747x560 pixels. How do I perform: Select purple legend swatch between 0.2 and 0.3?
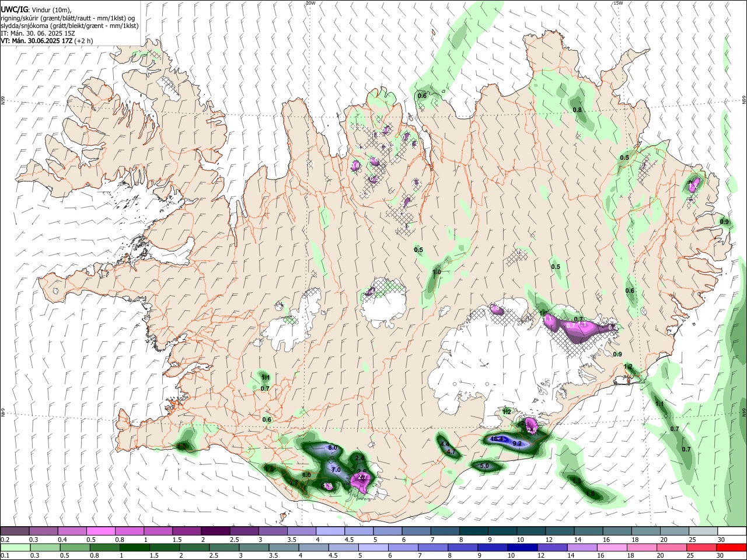click(15, 531)
